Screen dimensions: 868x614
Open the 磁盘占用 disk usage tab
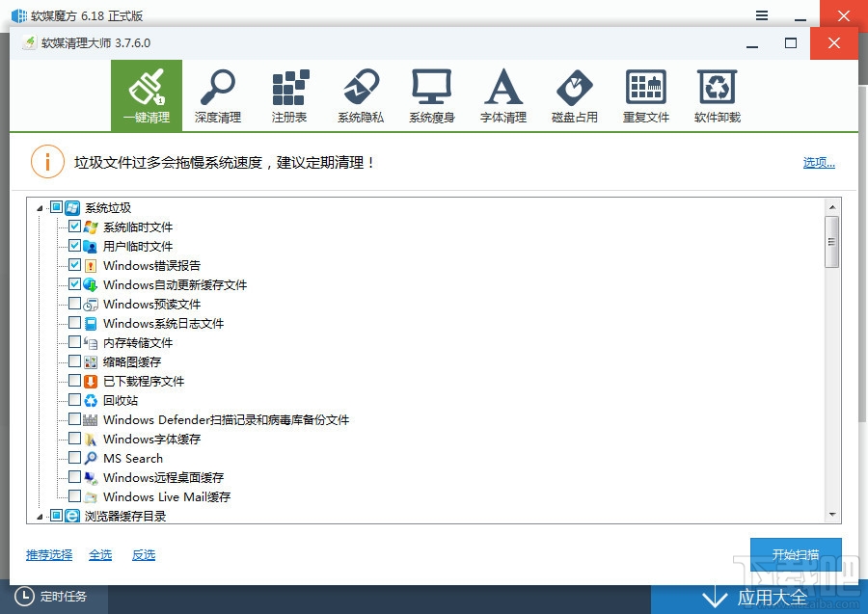tap(575, 95)
